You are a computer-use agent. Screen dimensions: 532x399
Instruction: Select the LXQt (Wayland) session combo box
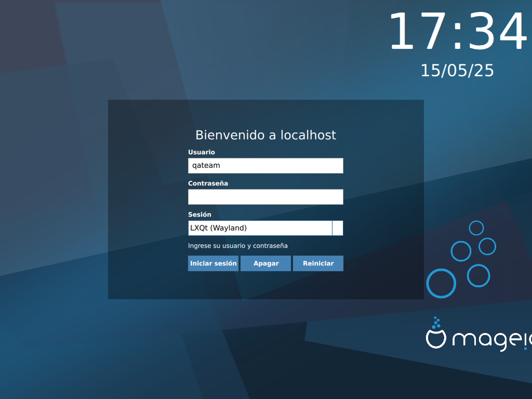(x=260, y=228)
